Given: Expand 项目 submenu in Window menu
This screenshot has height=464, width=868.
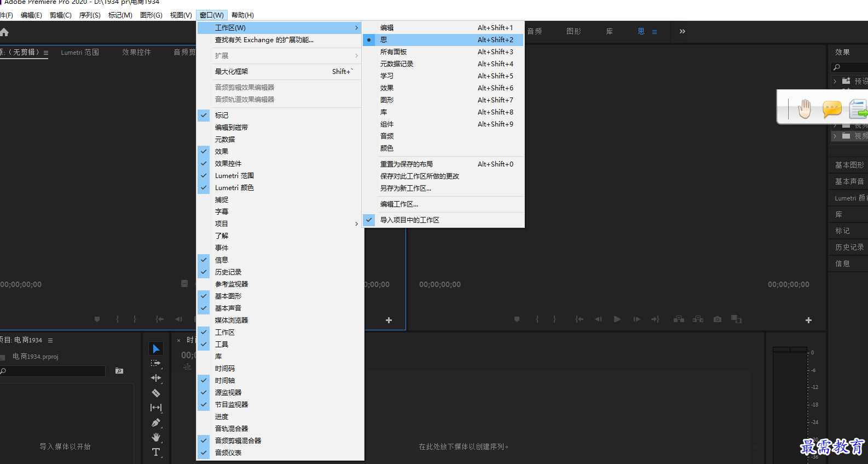Looking at the screenshot, I should pyautogui.click(x=280, y=224).
